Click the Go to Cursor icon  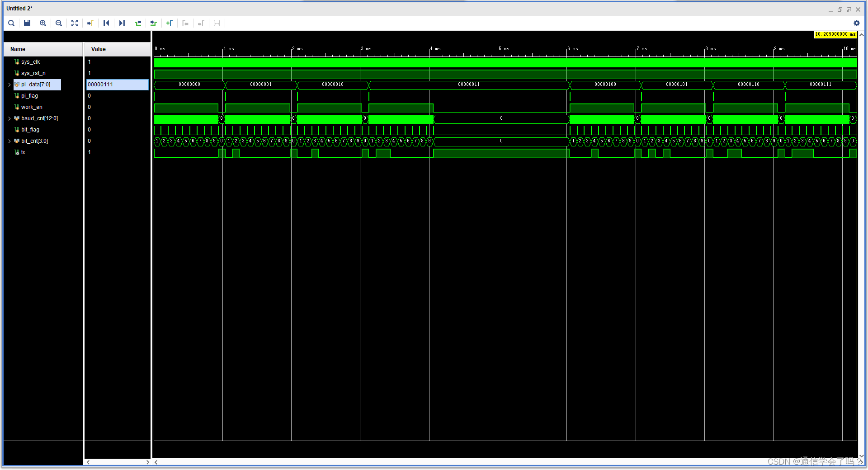(x=90, y=23)
